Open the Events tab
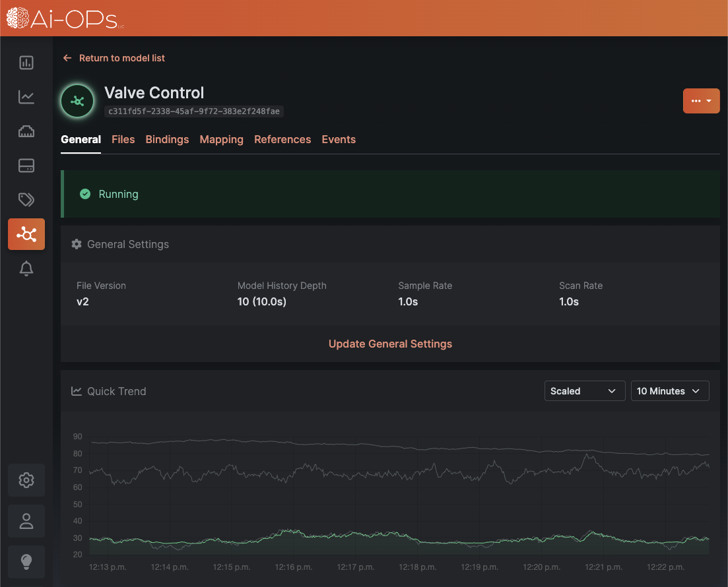The width and height of the screenshot is (728, 587). pos(339,139)
